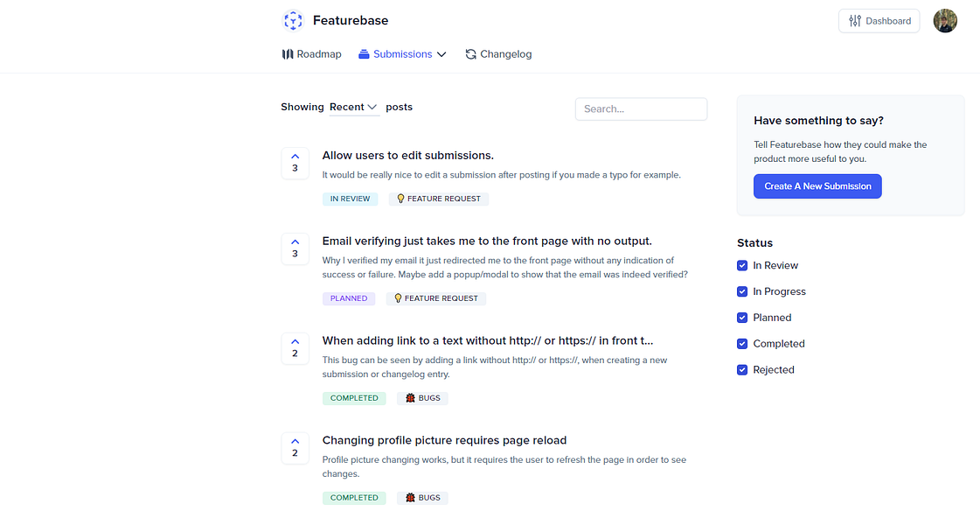
Task: Upvote the email verifying bug post
Action: coord(295,245)
